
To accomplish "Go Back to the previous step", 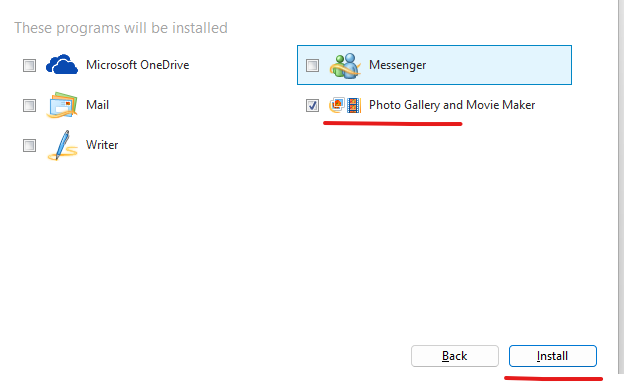I will tap(455, 356).
